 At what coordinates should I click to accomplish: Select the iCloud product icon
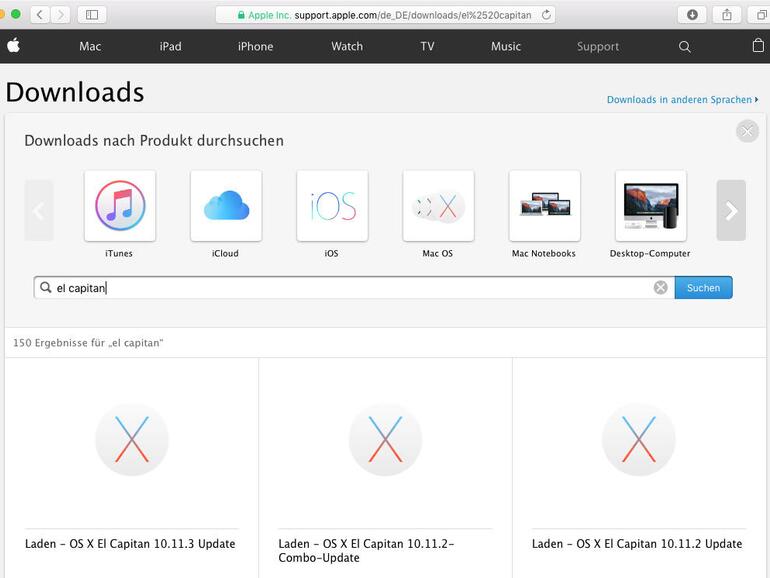click(x=226, y=206)
